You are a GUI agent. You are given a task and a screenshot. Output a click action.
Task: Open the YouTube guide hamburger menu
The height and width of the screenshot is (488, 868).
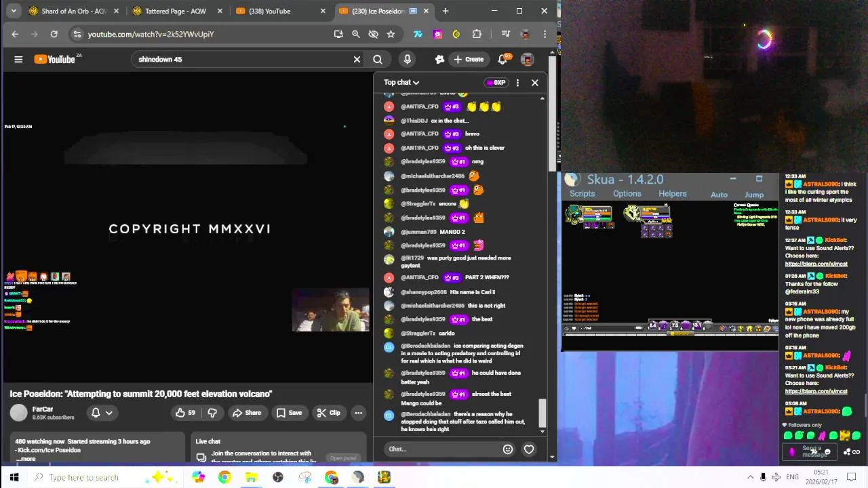pyautogui.click(x=18, y=59)
